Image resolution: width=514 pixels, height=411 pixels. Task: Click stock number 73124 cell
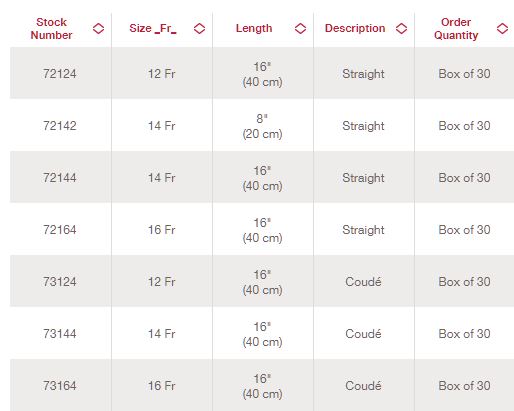60,282
